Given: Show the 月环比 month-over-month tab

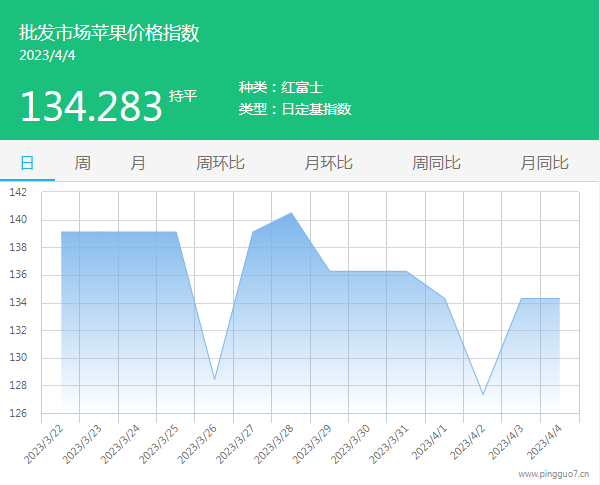Looking at the screenshot, I should coord(328,163).
